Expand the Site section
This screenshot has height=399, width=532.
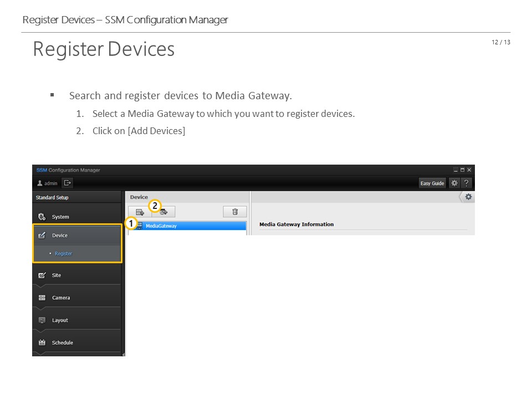click(x=77, y=275)
